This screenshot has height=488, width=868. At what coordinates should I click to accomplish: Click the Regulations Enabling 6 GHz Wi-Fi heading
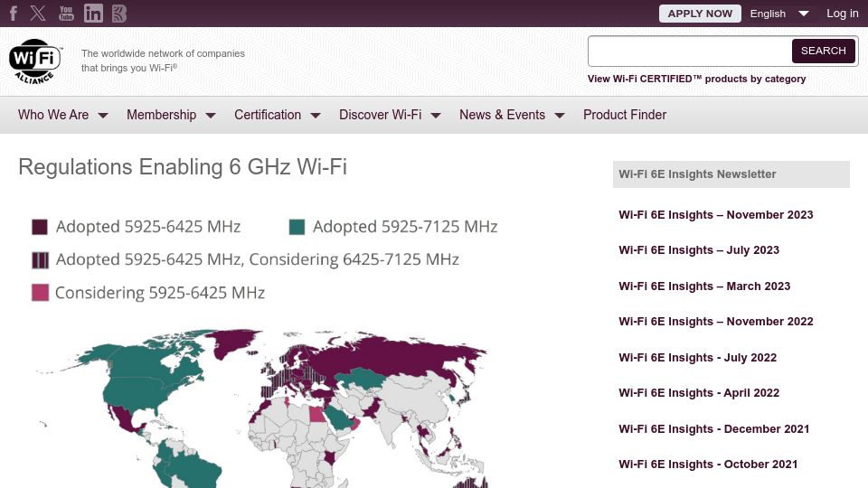[183, 167]
